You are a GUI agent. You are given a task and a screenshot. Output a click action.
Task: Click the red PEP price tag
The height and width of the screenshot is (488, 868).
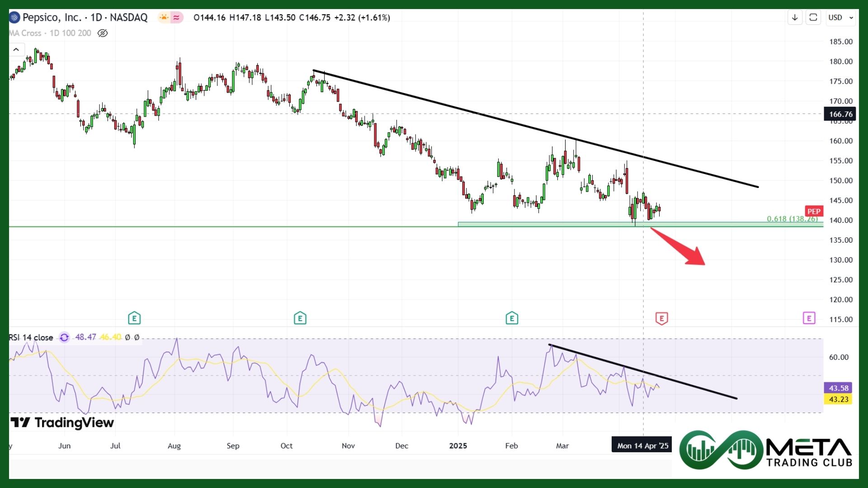[814, 211]
